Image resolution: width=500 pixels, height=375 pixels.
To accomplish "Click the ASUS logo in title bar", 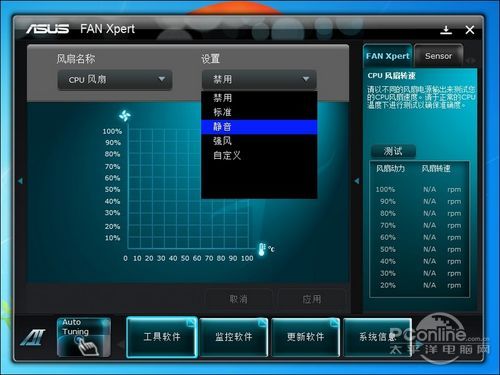I will click(x=48, y=29).
